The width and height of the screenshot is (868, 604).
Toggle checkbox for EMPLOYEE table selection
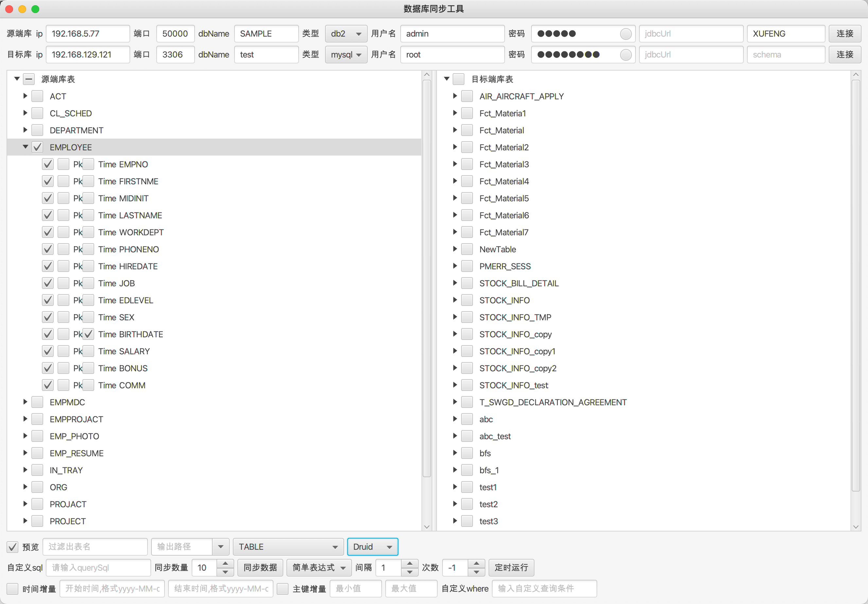pos(38,147)
